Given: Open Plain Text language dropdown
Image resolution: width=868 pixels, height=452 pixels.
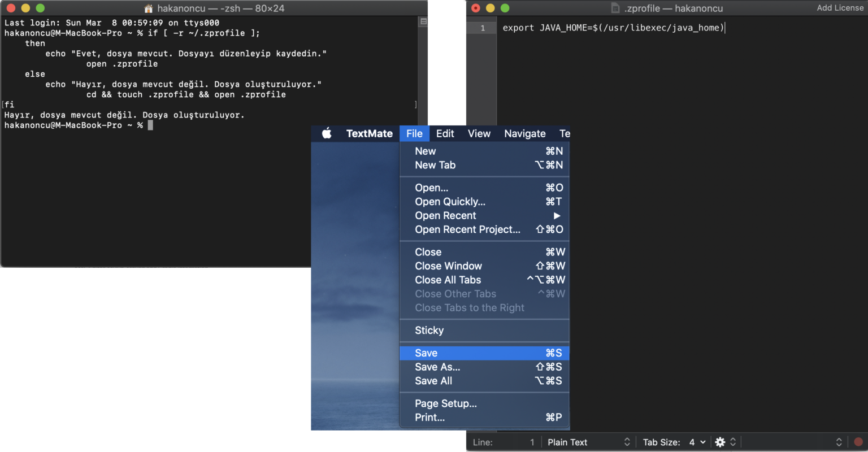Looking at the screenshot, I should (x=588, y=442).
